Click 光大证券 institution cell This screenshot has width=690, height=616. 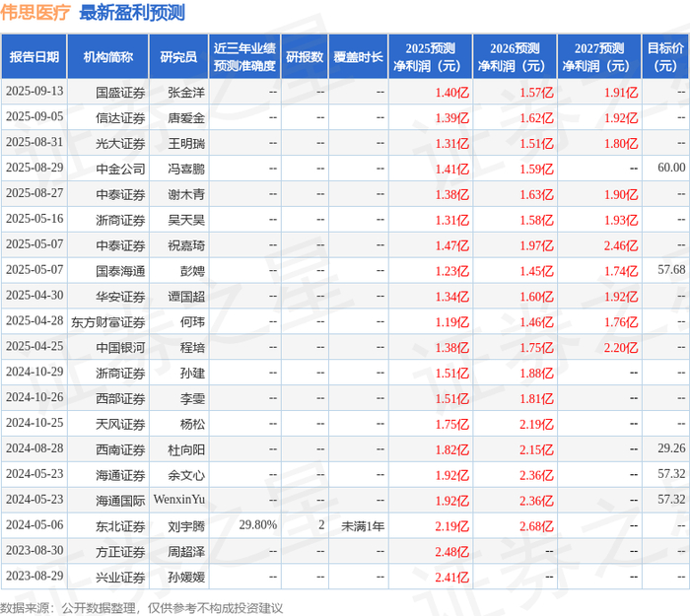[120, 144]
